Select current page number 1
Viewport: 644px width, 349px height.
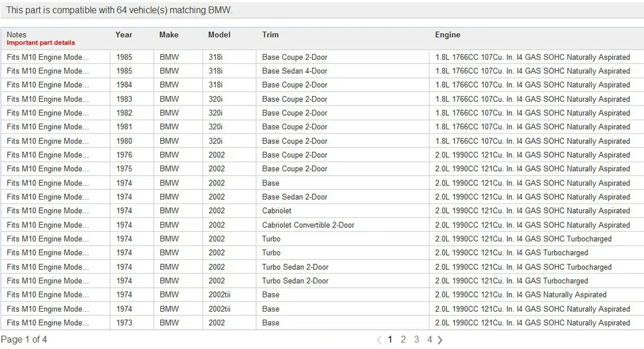[x=390, y=339]
